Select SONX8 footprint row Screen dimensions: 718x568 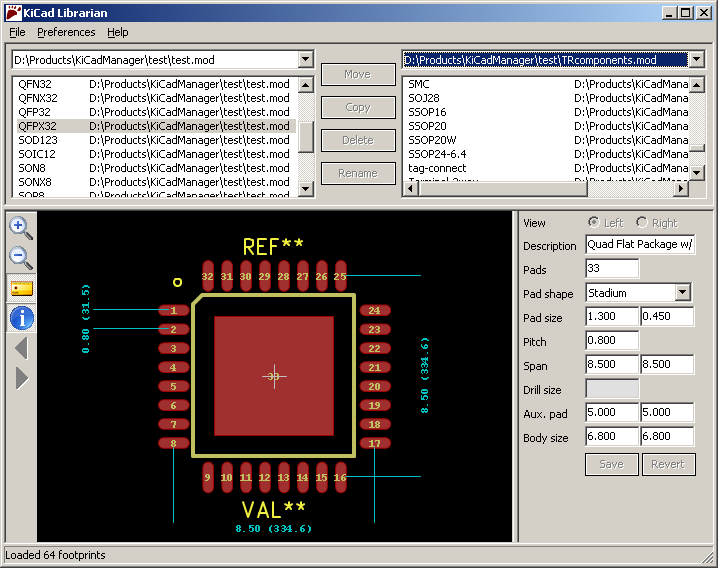tap(156, 182)
